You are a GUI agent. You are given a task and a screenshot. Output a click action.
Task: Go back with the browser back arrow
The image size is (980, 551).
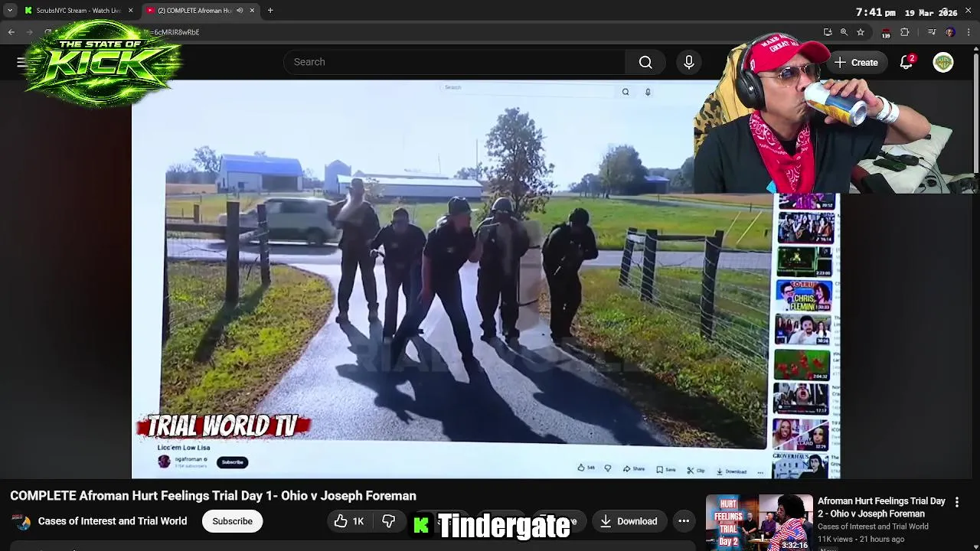point(11,32)
